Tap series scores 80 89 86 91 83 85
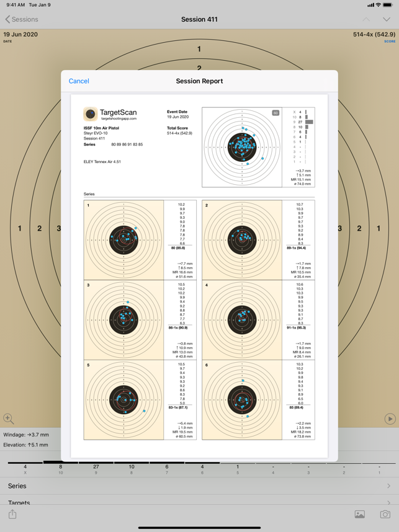This screenshot has height=532, width=399. click(x=127, y=144)
